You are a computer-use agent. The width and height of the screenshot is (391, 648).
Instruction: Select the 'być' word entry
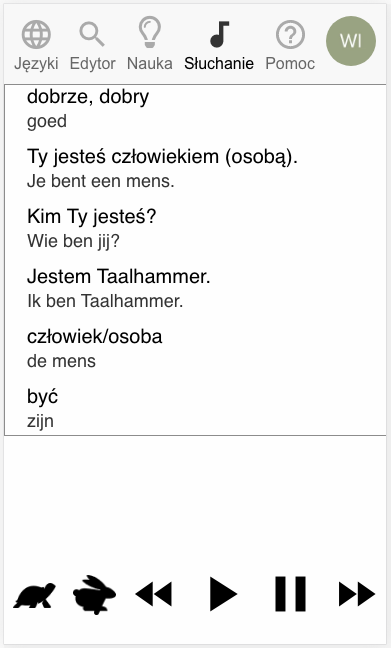click(x=195, y=408)
